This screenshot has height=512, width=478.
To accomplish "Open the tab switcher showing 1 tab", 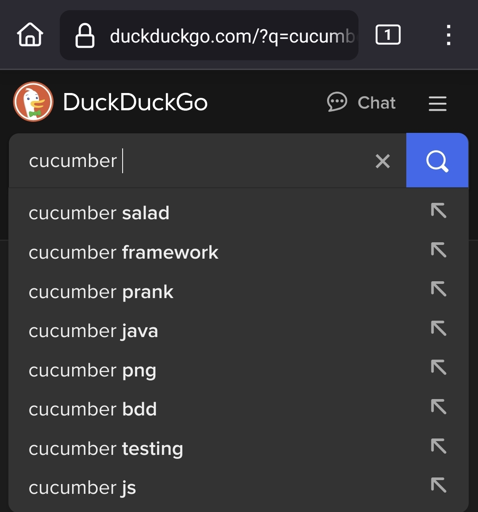I will click(x=388, y=34).
